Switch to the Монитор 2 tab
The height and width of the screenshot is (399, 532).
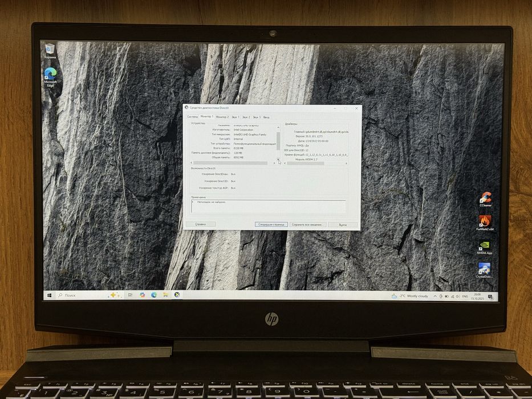pos(222,117)
